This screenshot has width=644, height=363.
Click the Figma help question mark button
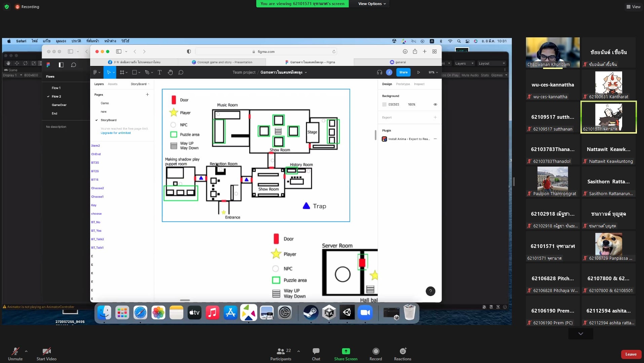(x=430, y=291)
